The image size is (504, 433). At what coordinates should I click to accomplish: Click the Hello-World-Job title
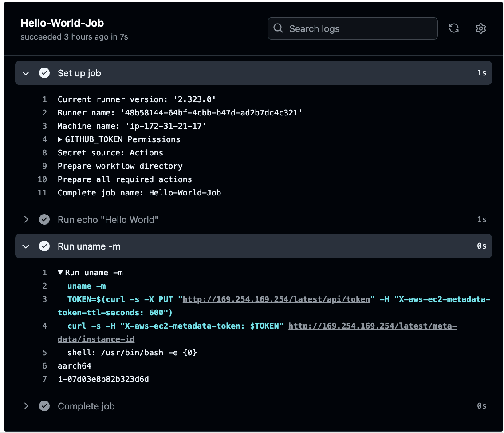[x=62, y=23]
